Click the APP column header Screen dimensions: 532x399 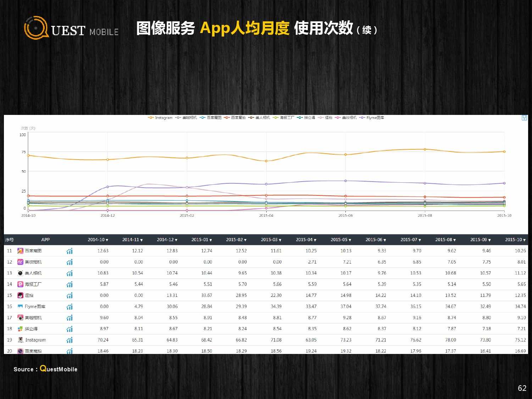tap(45, 240)
